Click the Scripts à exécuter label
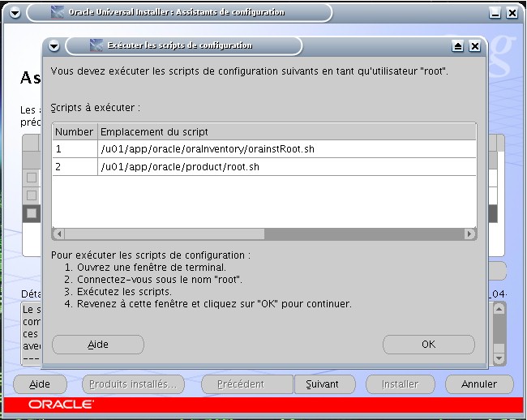The height and width of the screenshot is (420, 527). coord(96,108)
